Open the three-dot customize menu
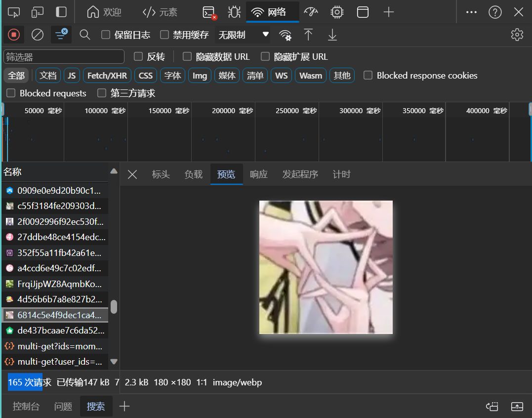 pyautogui.click(x=471, y=12)
